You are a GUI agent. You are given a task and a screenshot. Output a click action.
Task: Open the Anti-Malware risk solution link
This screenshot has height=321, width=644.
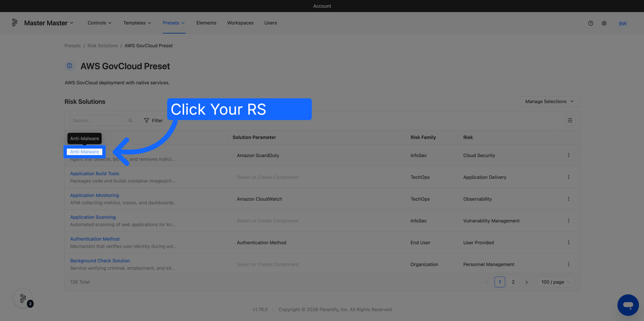[x=85, y=152]
